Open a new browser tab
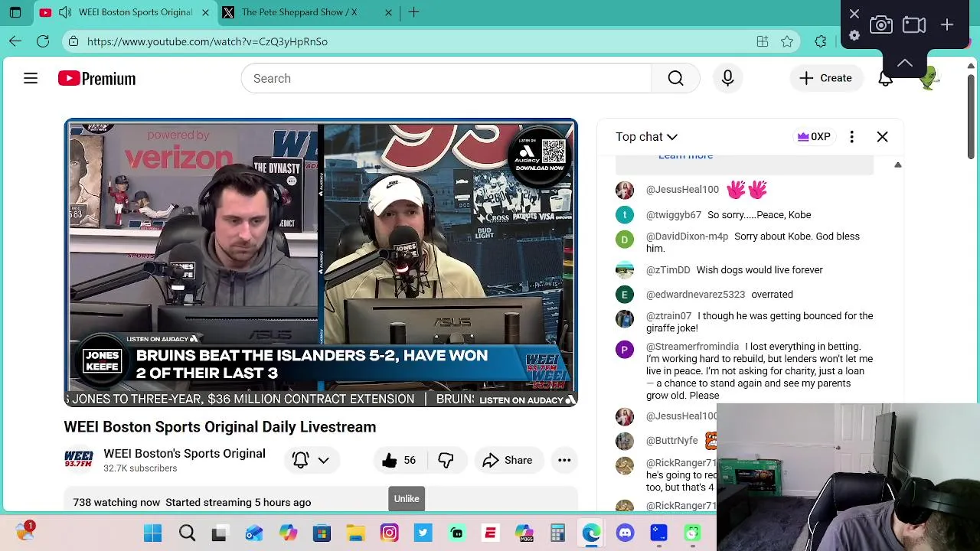This screenshot has height=551, width=980. (x=413, y=12)
